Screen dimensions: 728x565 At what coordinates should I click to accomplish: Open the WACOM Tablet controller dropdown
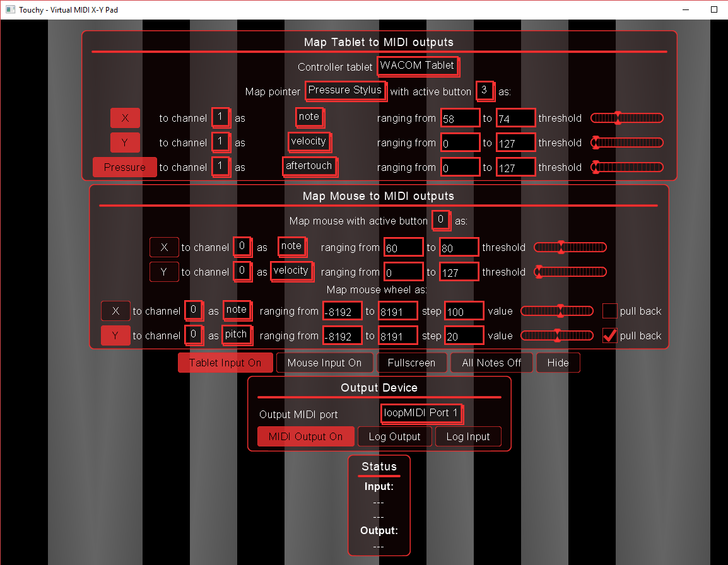coord(418,66)
